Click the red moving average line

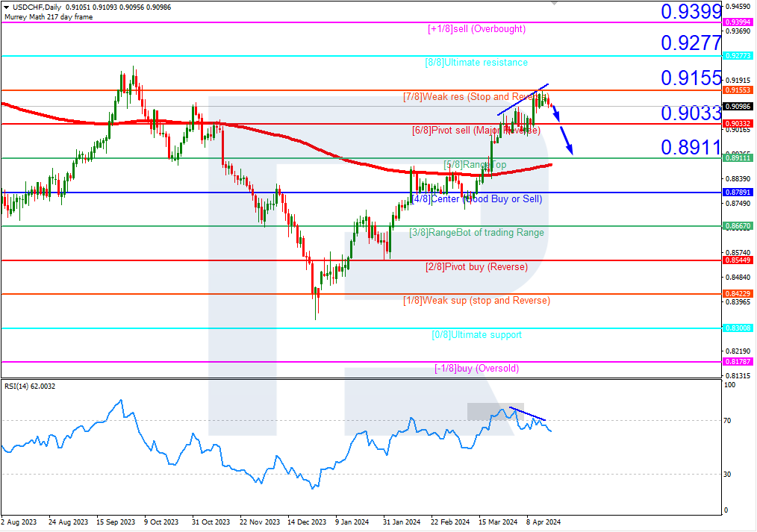299,142
